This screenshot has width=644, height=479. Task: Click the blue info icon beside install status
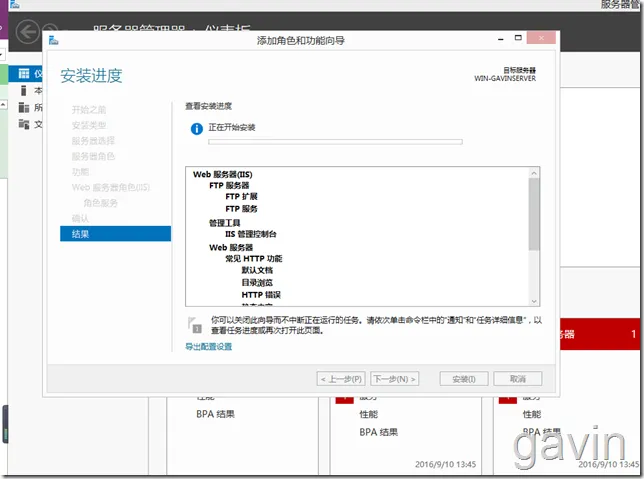point(197,129)
